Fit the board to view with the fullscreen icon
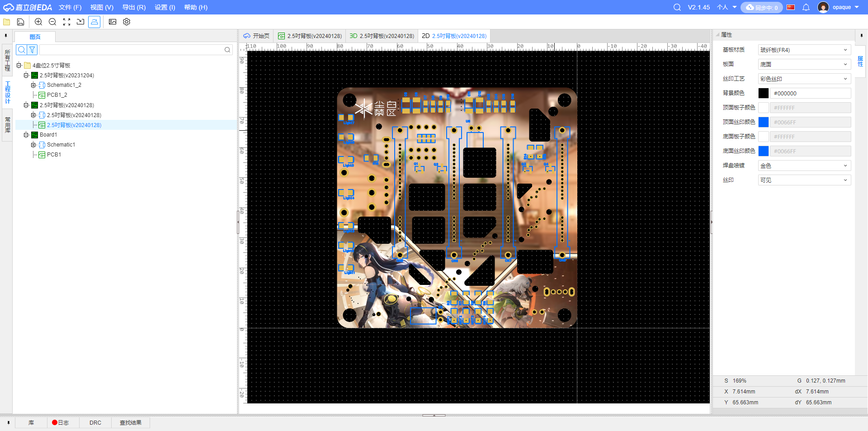Viewport: 868px width, 431px height. (66, 22)
